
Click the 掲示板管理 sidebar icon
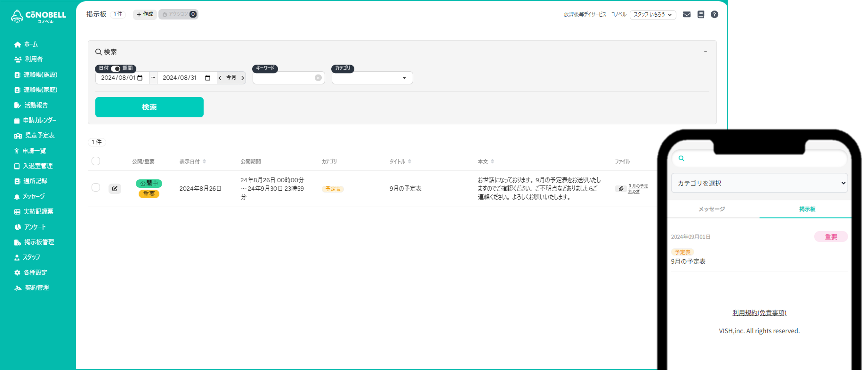(18, 242)
